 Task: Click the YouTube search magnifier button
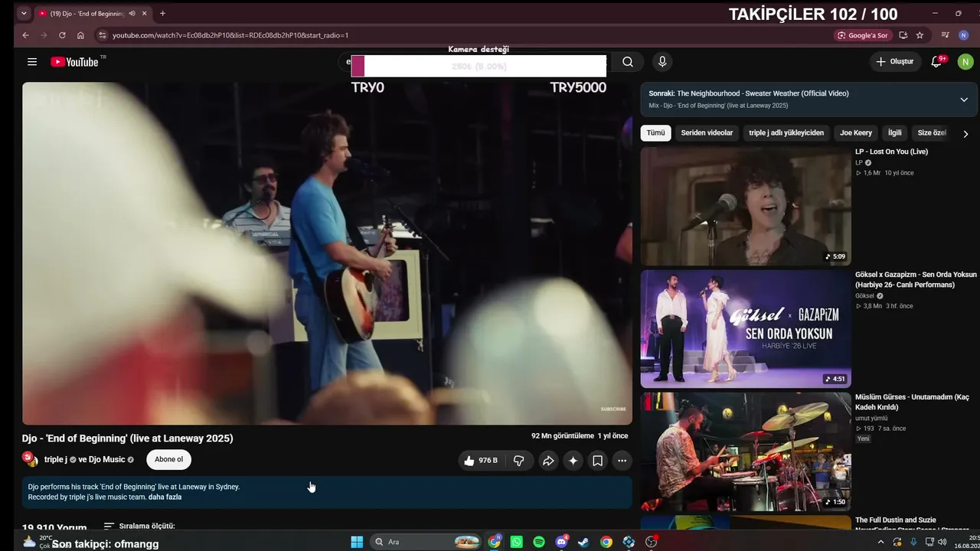point(628,62)
